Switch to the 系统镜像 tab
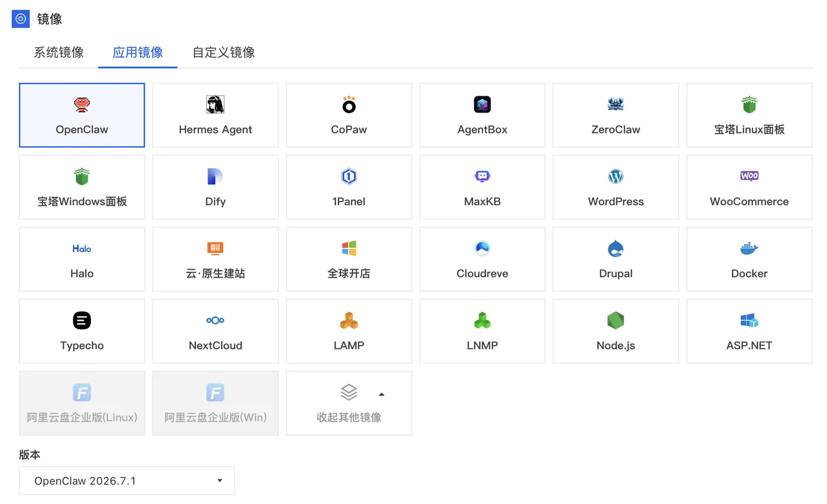This screenshot has height=504, width=827. (58, 53)
